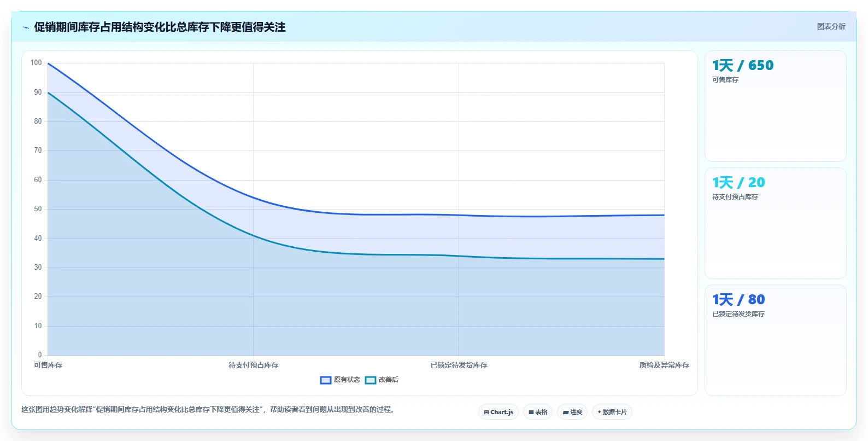This screenshot has height=441, width=868.
Task: Select the 1天 / 20 stat value
Action: click(x=738, y=183)
